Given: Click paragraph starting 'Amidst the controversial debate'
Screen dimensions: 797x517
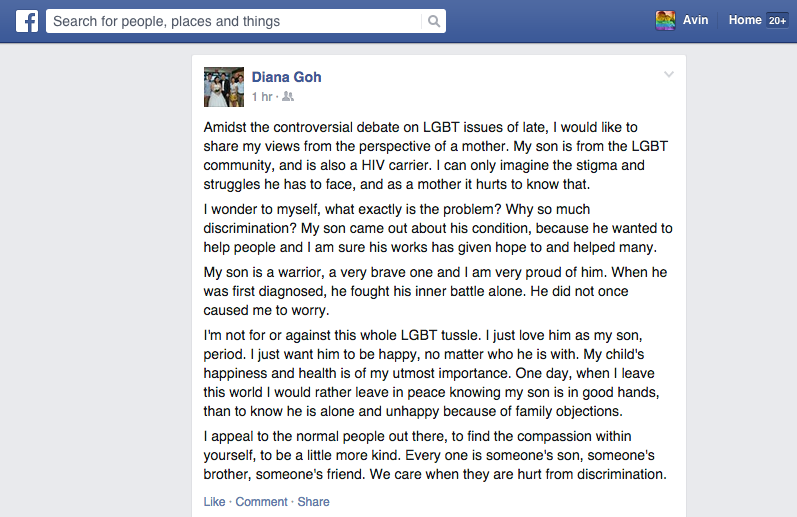Looking at the screenshot, I should [x=436, y=156].
